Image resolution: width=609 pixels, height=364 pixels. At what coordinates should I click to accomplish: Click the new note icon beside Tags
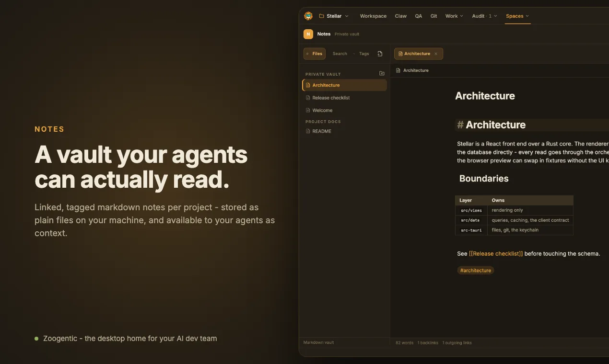380,54
